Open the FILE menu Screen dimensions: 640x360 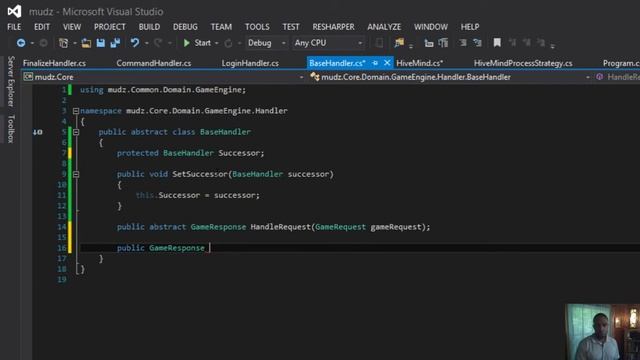coord(14,27)
